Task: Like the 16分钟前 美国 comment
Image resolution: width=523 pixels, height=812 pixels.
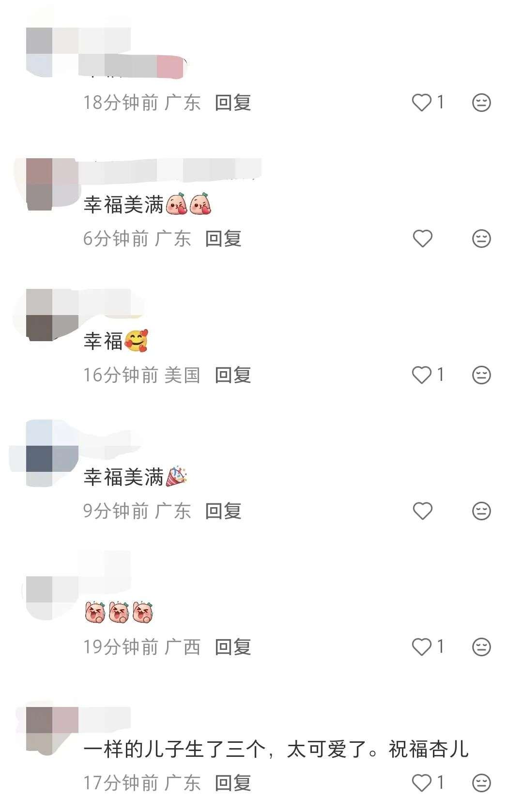Action: click(421, 375)
